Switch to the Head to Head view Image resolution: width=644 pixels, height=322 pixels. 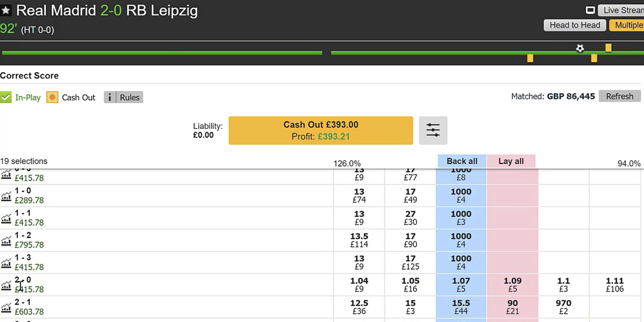pyautogui.click(x=575, y=25)
